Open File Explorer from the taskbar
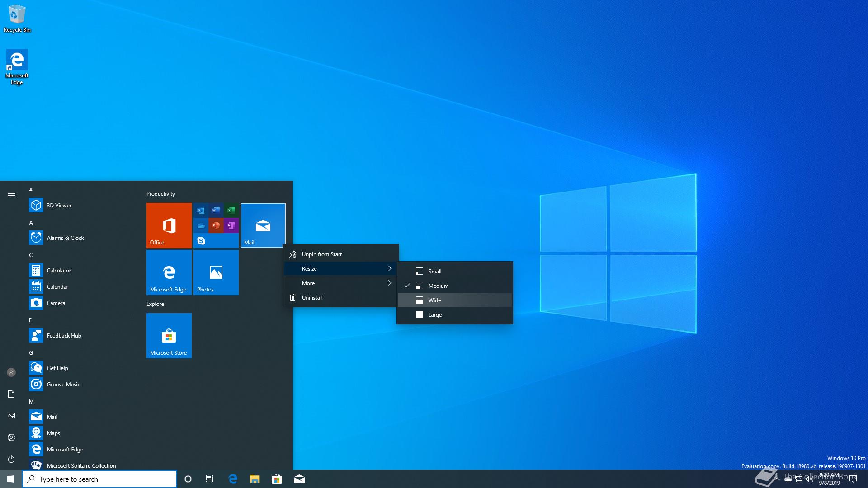The height and width of the screenshot is (488, 868). pos(255,479)
